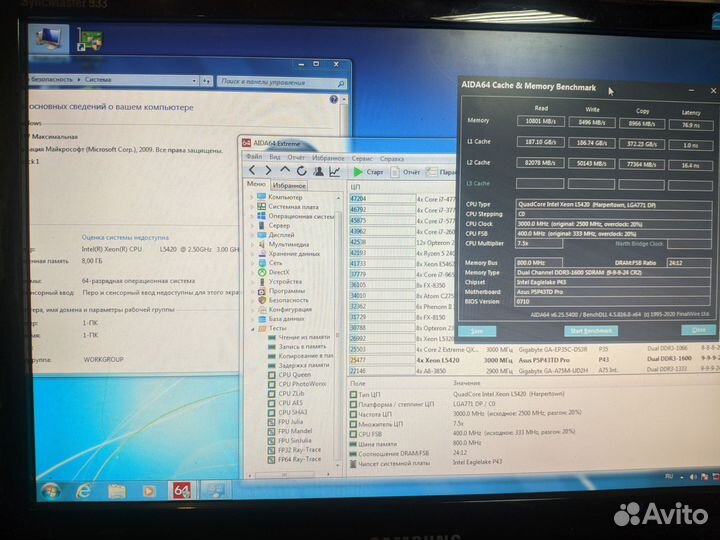This screenshot has height=540, width=720.
Task: Click the Memory Read value 10801 MB/s
Action: pos(540,121)
